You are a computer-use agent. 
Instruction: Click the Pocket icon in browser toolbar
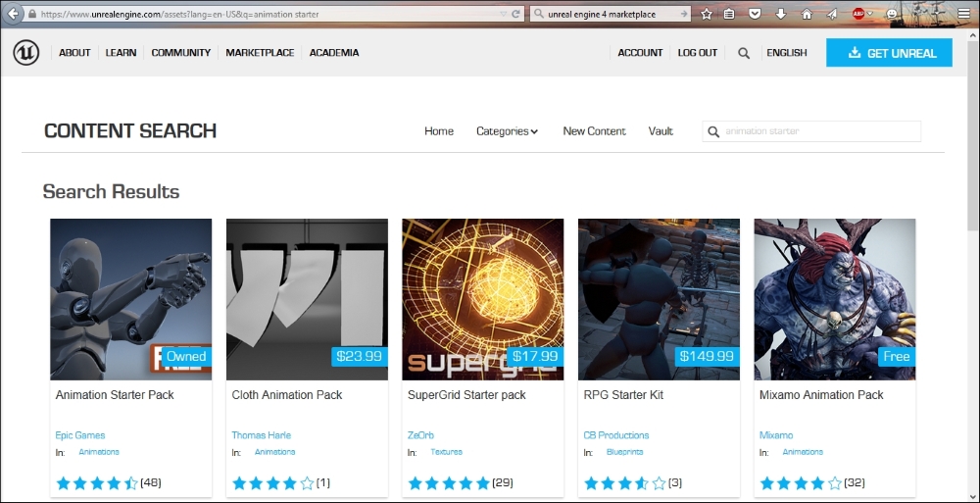755,14
